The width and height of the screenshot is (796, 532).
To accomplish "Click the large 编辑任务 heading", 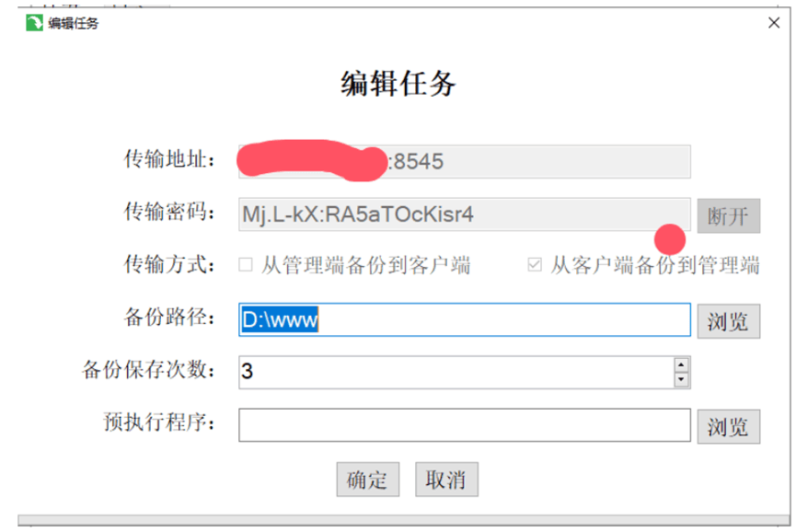I will pyautogui.click(x=398, y=83).
